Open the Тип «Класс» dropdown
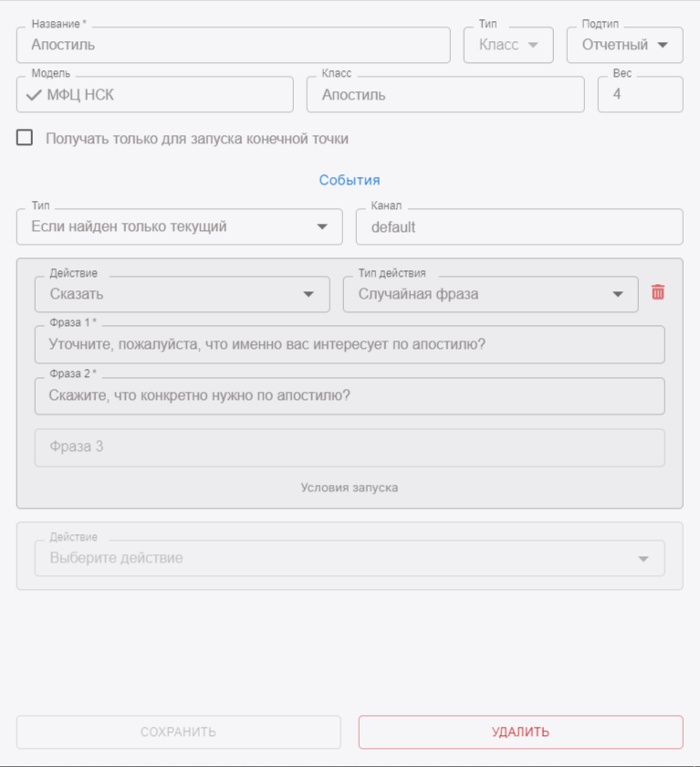 [508, 45]
